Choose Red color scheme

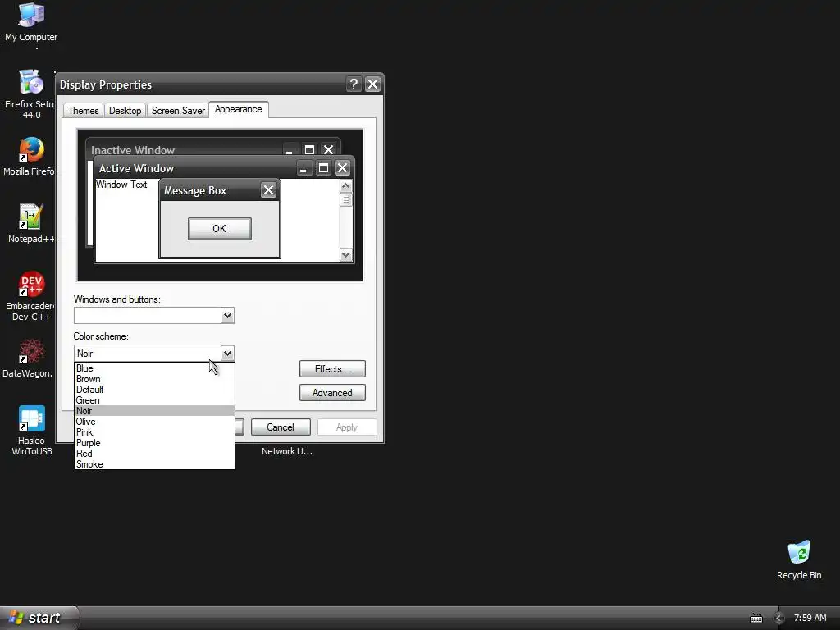(154, 454)
